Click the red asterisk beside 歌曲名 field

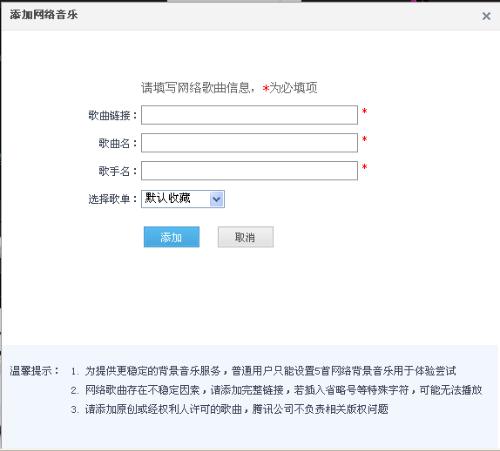tap(364, 139)
